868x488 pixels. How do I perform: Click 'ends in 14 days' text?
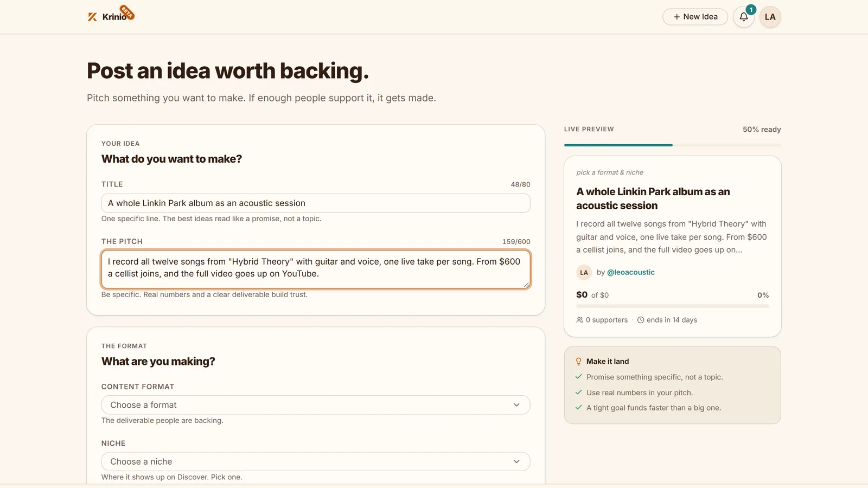pos(672,320)
